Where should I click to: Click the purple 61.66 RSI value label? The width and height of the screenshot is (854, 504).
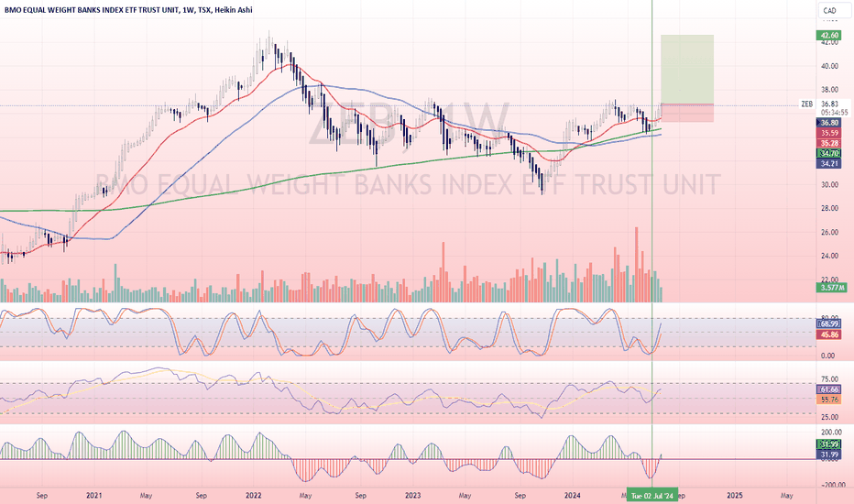tap(829, 389)
